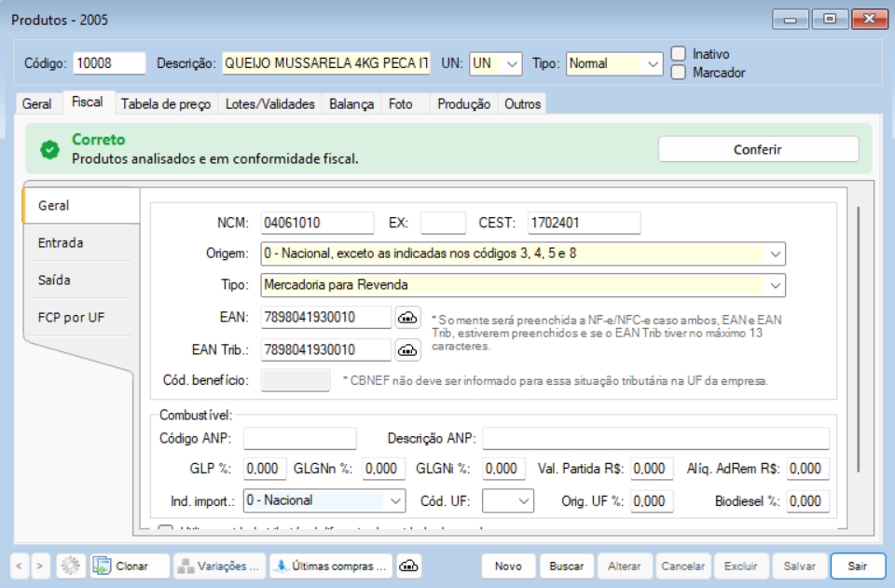Open the Produção tab
The width and height of the screenshot is (895, 588).
coord(463,103)
